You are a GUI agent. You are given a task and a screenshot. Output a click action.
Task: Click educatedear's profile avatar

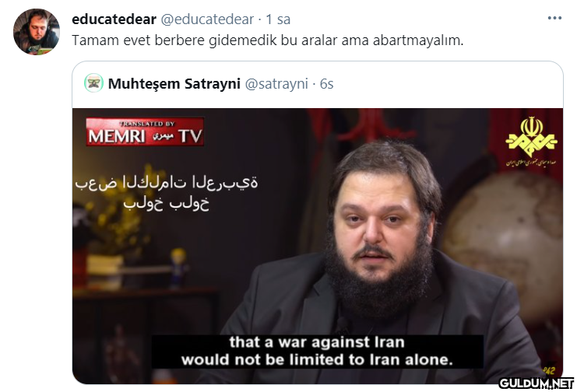click(37, 32)
